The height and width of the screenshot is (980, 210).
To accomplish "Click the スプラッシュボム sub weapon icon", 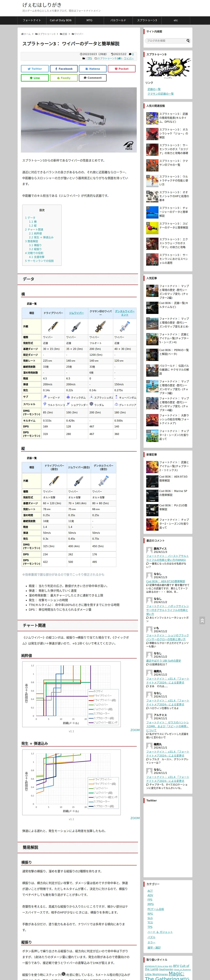I will [x=91, y=397].
